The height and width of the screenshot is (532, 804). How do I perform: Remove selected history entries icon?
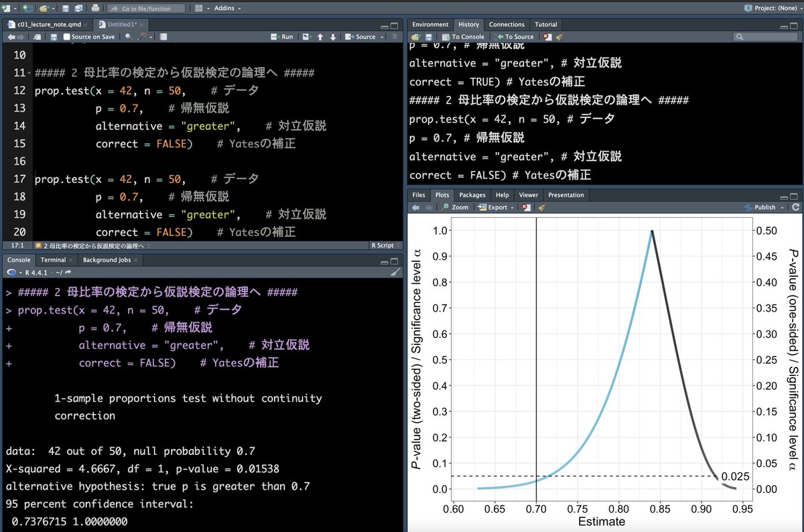(x=548, y=37)
